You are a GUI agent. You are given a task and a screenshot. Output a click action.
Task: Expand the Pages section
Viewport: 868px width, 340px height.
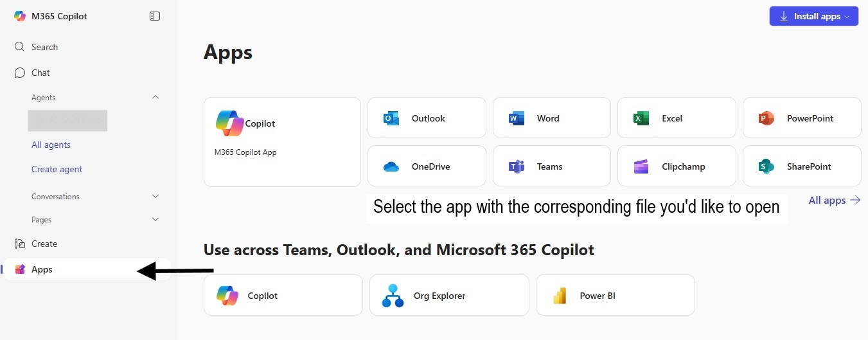pyautogui.click(x=155, y=219)
